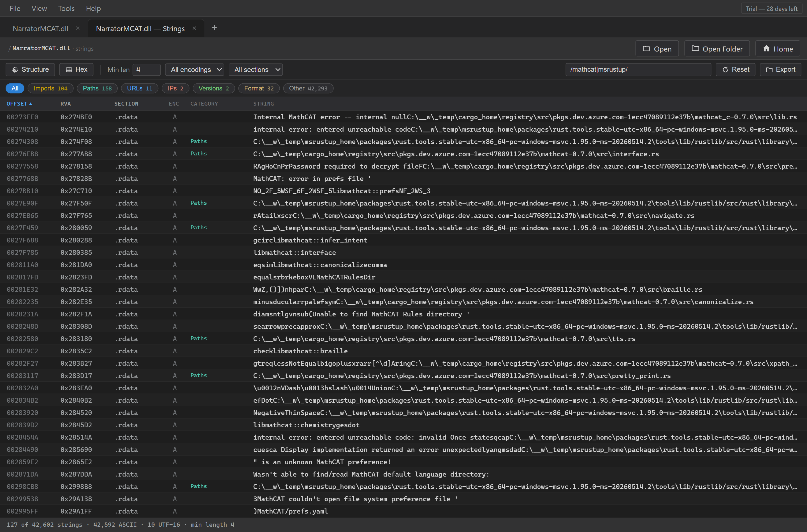
Task: Click the Trial — 28 days left badge
Action: 772,8
